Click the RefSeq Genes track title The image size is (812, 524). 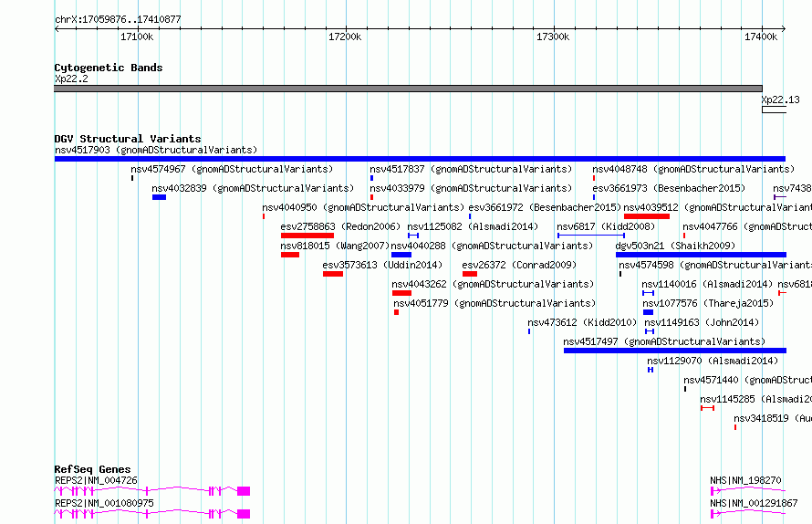pyautogui.click(x=92, y=469)
